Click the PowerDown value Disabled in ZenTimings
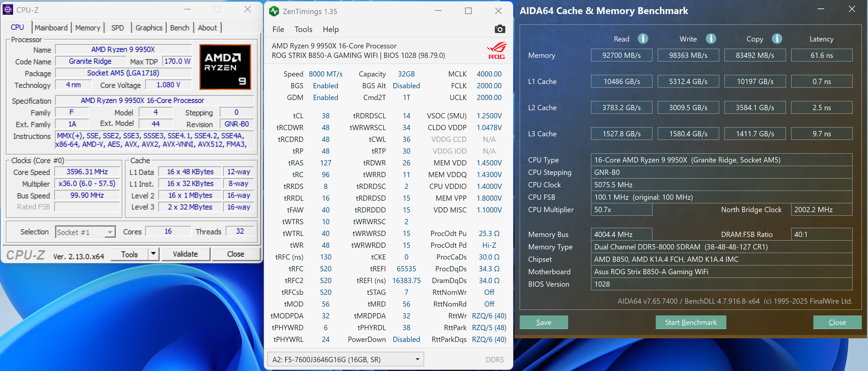Image resolution: width=868 pixels, height=371 pixels. click(406, 339)
